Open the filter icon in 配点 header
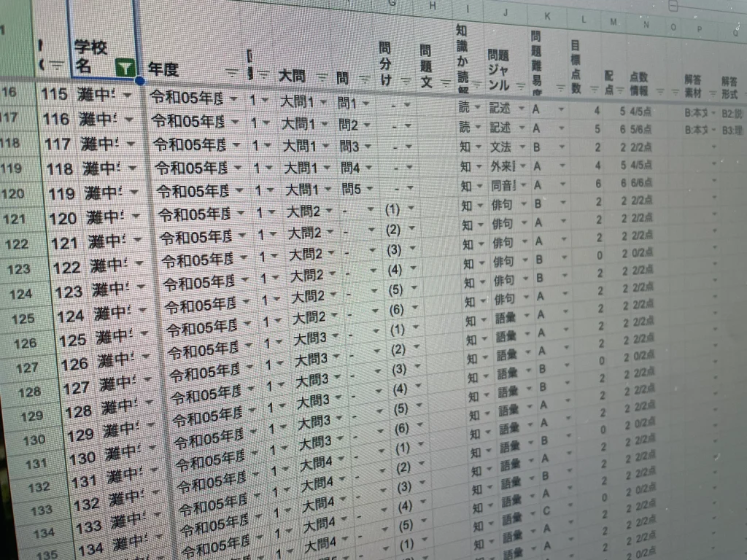Screen dimensions: 747x560 (x=619, y=90)
